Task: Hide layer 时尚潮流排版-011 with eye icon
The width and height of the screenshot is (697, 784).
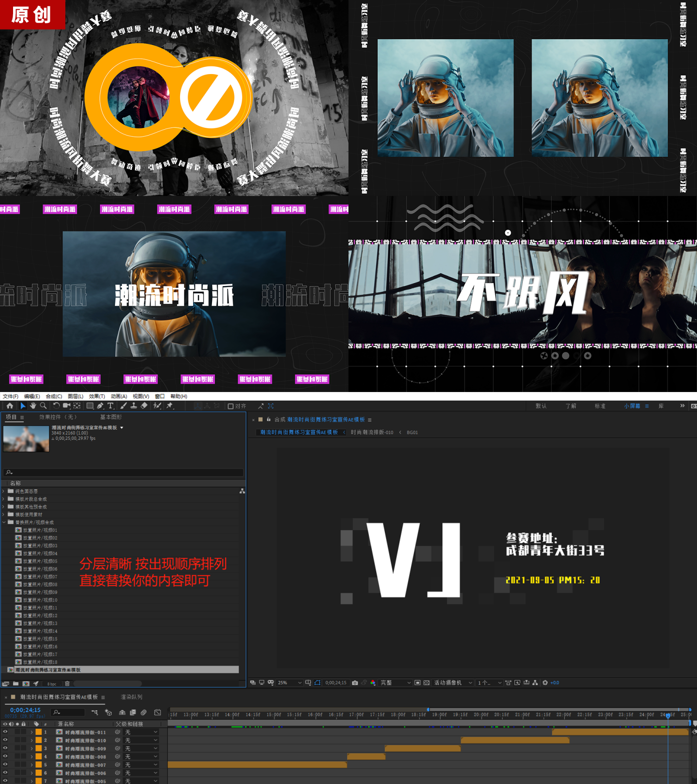Action: pos(5,732)
